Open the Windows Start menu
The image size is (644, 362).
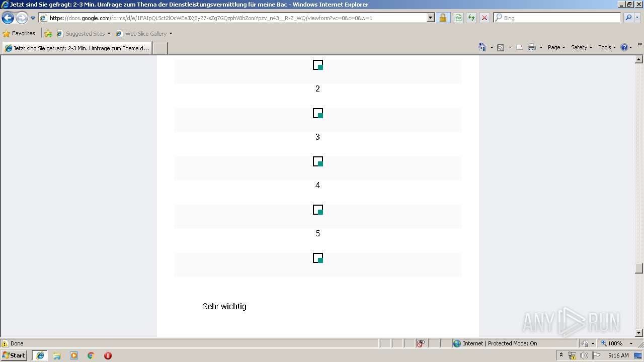click(14, 355)
